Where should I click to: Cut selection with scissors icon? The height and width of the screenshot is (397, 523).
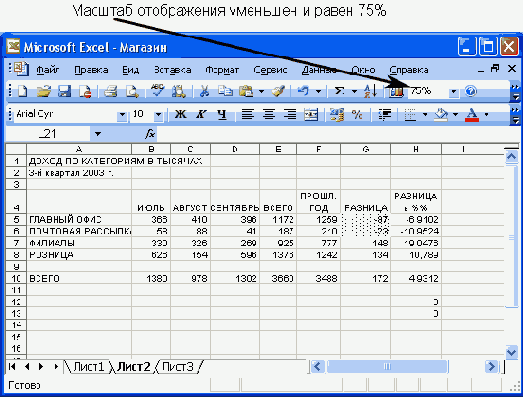(204, 91)
